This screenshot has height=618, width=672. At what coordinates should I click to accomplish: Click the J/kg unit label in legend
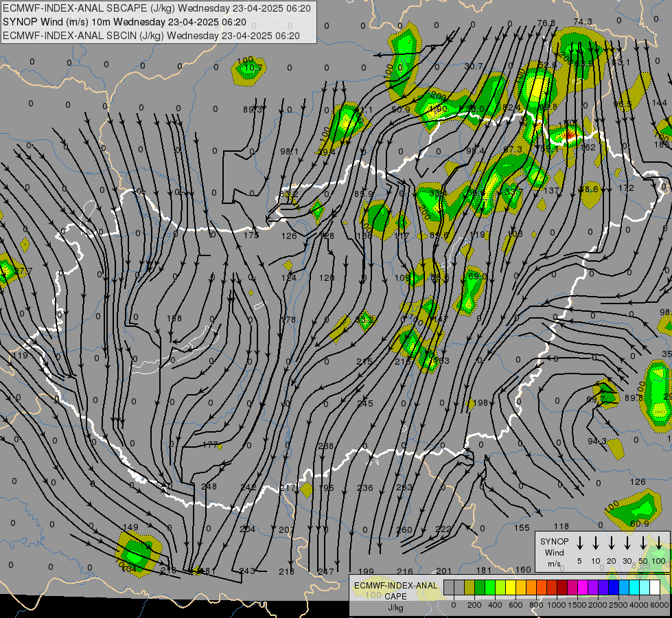coord(395,608)
